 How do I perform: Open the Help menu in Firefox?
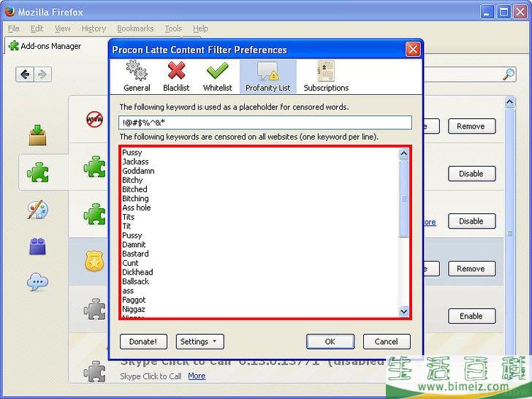click(200, 28)
